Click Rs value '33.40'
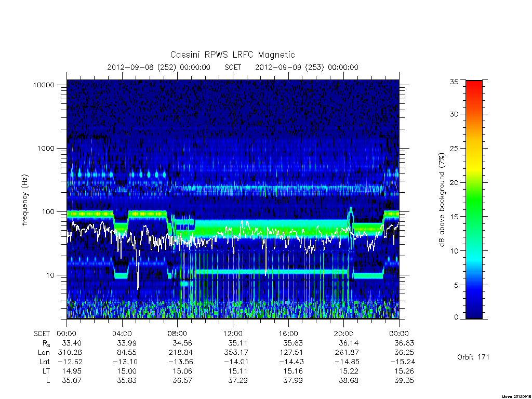The image size is (532, 399). (x=72, y=343)
